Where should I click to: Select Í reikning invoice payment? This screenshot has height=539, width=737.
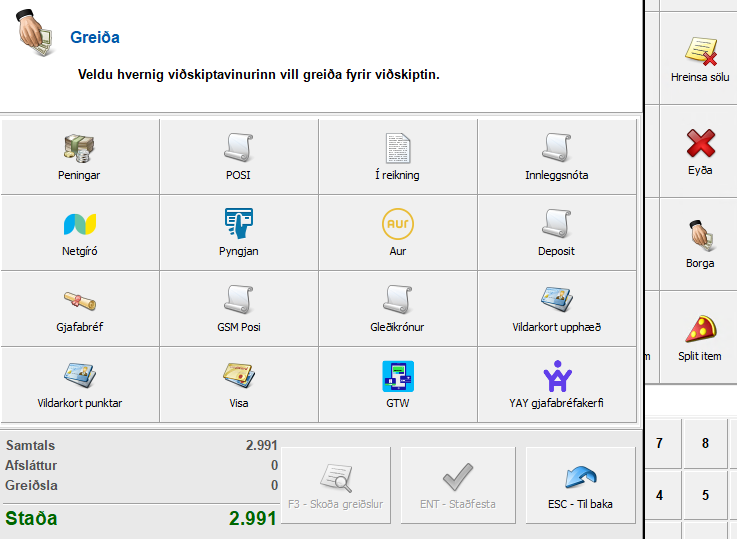[397, 157]
